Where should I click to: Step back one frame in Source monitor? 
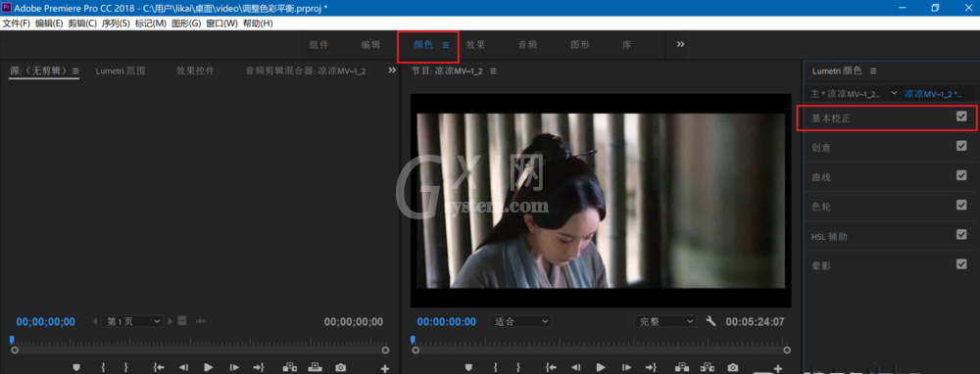tap(184, 368)
